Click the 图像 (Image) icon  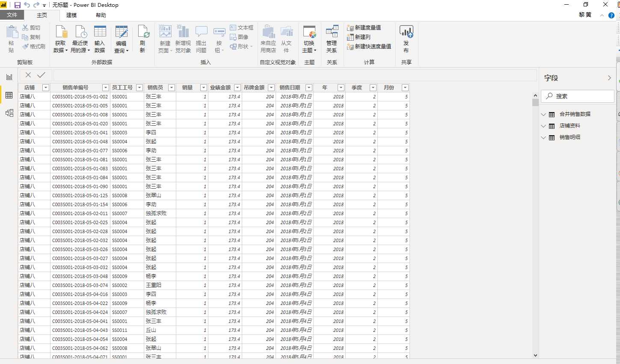point(233,37)
